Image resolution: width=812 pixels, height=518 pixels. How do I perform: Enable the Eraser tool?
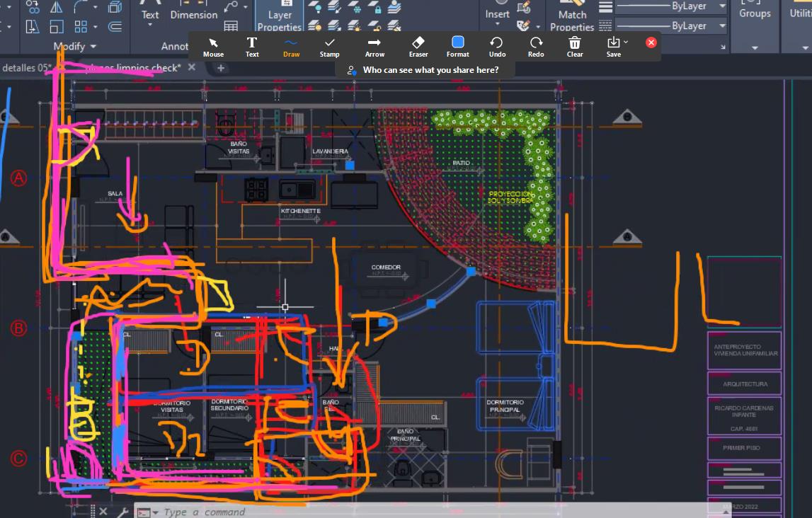418,47
